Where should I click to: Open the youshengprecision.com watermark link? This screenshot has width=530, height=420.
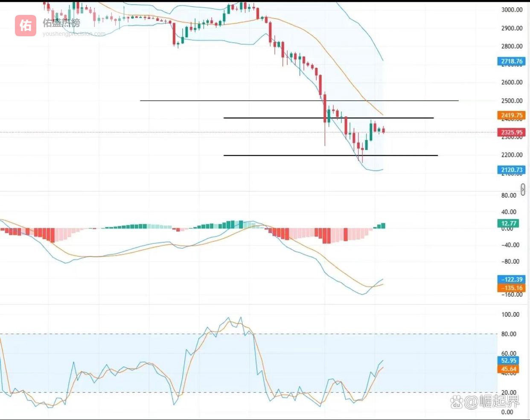74,34
